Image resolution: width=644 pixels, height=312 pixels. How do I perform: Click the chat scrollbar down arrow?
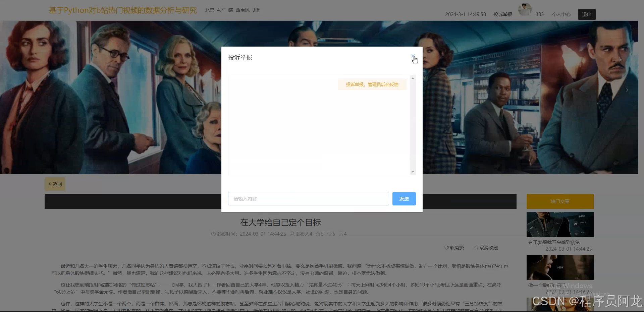[413, 172]
